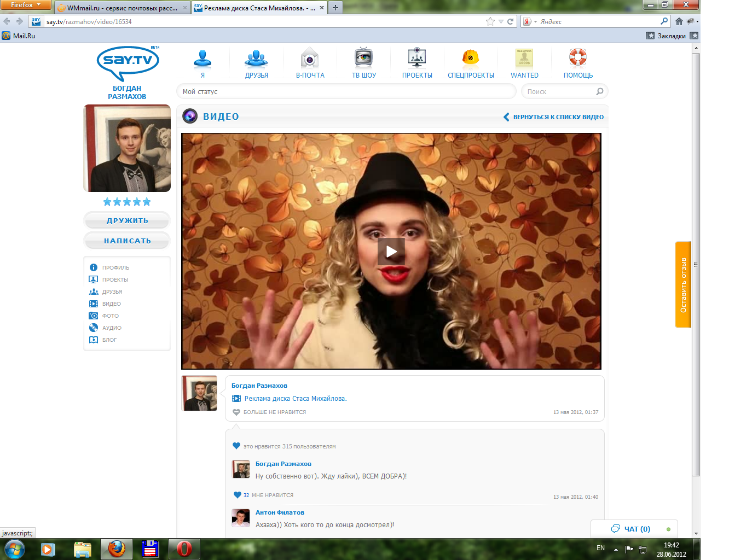This screenshot has height=560, width=729.
Task: Click the page vertical scrollbar
Action: tap(696, 265)
